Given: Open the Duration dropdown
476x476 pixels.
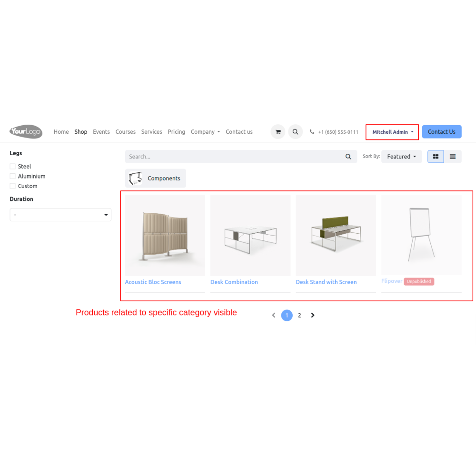Looking at the screenshot, I should point(60,215).
